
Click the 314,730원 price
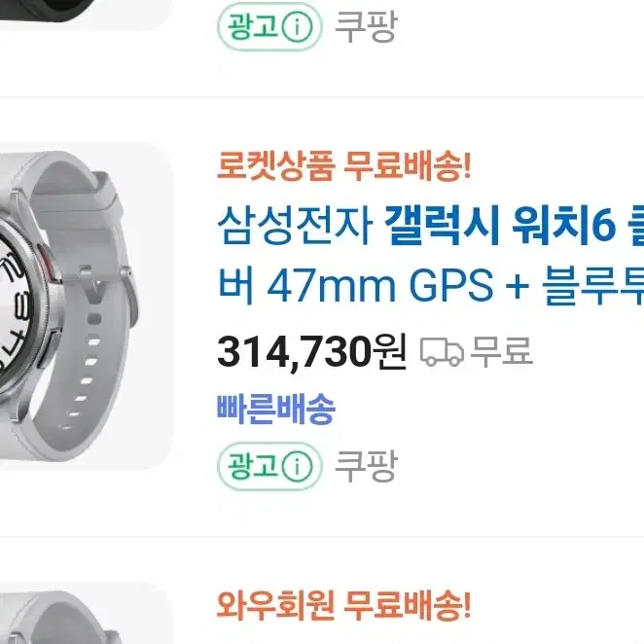pyautogui.click(x=311, y=351)
